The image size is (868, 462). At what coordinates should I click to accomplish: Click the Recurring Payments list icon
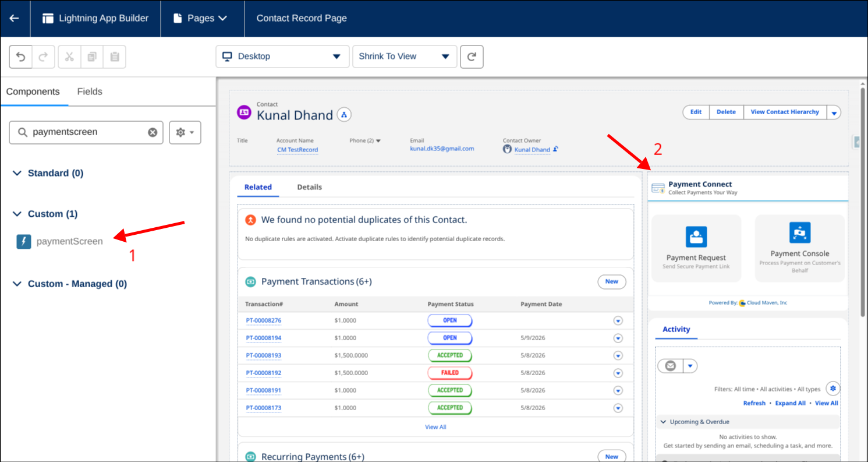[x=250, y=457]
